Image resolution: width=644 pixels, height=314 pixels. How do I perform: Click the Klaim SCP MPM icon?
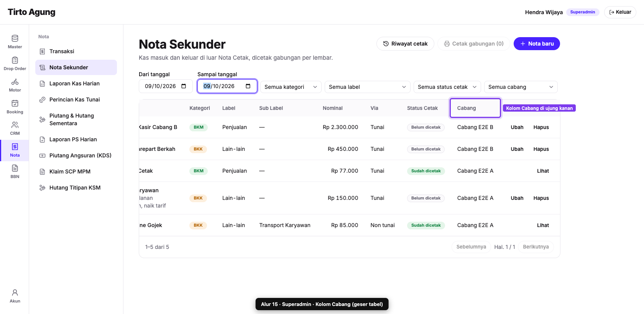click(43, 172)
